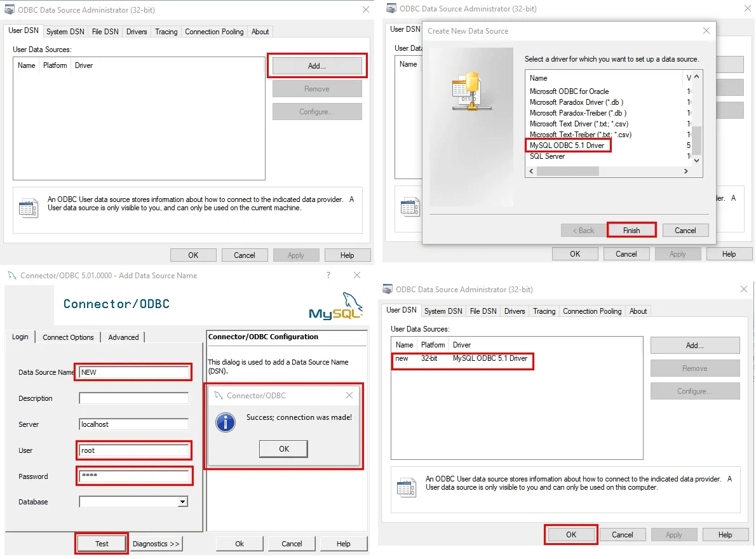
Task: Expand Diagnostics >> in Connector/ODBC
Action: [x=156, y=544]
